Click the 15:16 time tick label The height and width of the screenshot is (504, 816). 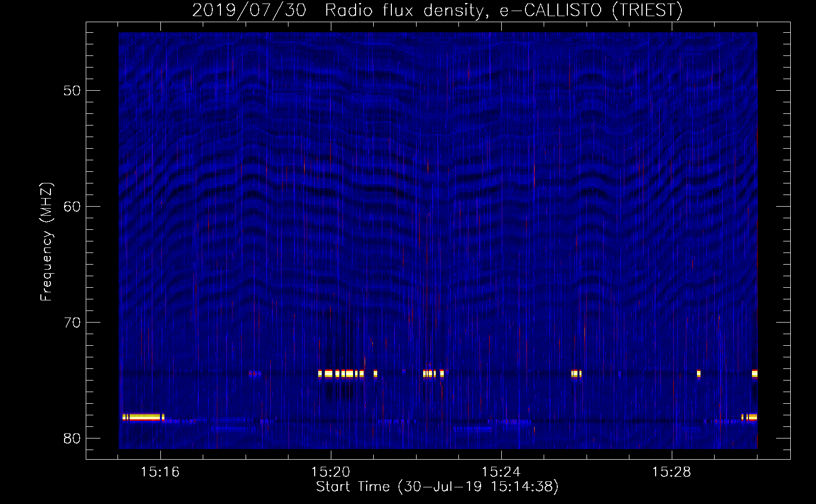click(160, 472)
